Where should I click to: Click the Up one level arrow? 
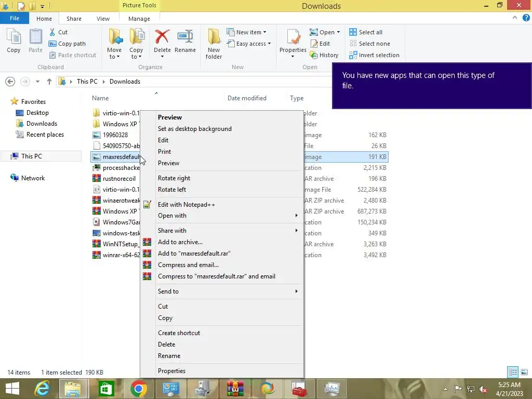click(49, 82)
